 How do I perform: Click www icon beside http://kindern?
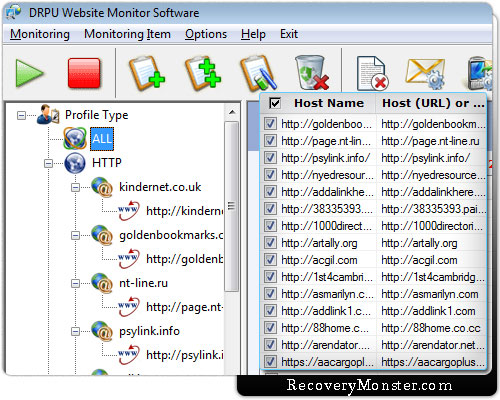(129, 211)
